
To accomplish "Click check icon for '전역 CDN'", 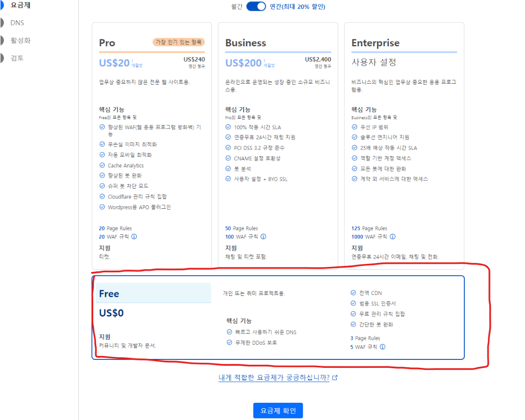I will [353, 293].
